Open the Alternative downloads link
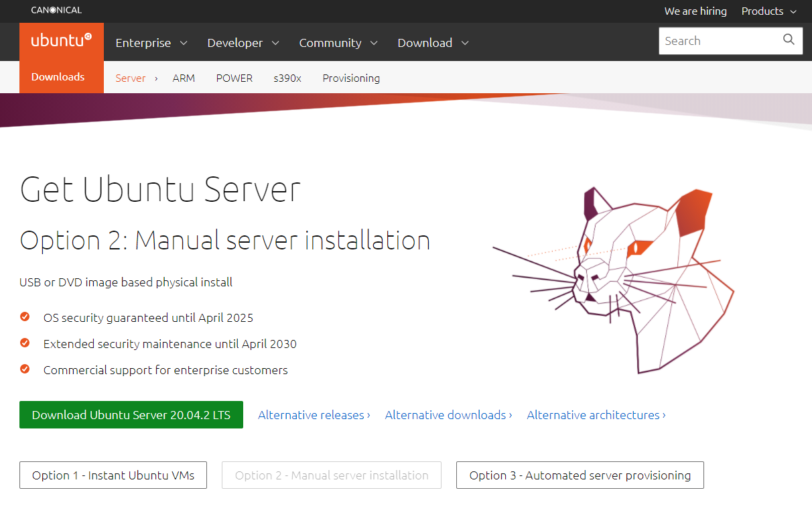Viewport: 812px width, 521px height. click(448, 415)
